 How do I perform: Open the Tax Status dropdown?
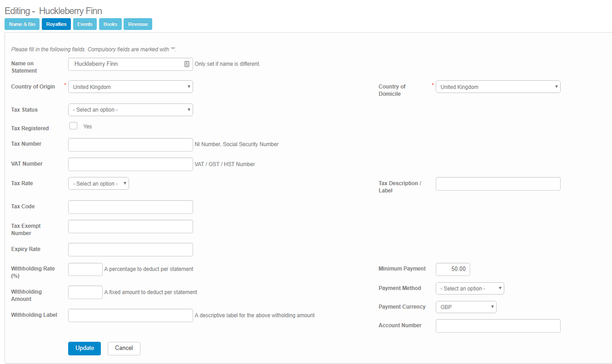[130, 110]
